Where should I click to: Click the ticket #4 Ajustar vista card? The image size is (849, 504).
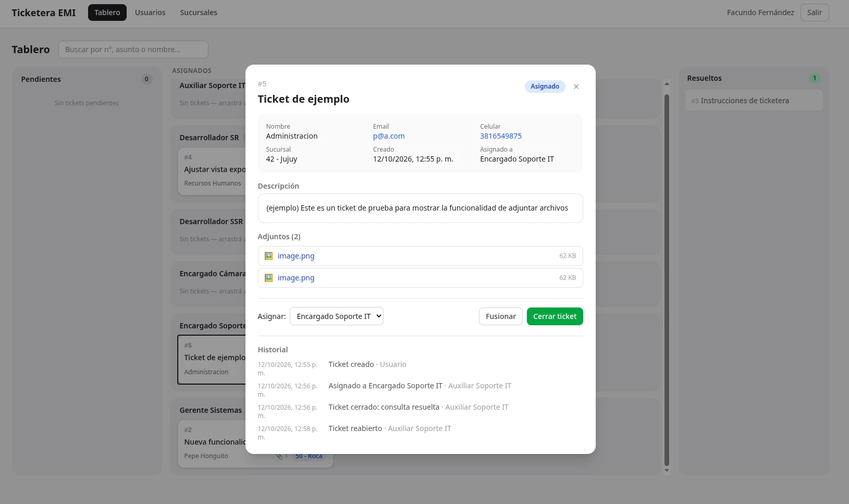click(x=212, y=171)
